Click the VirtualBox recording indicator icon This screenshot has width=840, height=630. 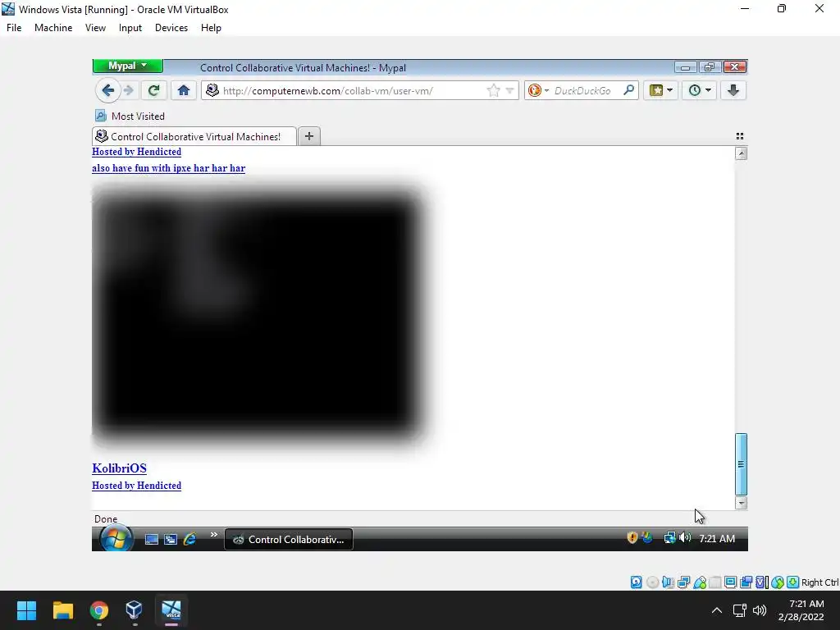pyautogui.click(x=746, y=582)
